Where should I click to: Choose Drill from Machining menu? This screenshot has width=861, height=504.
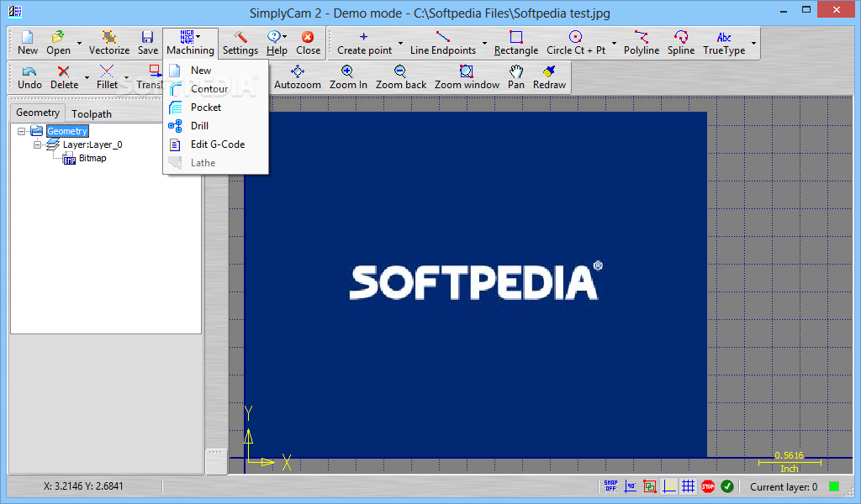tap(216, 126)
